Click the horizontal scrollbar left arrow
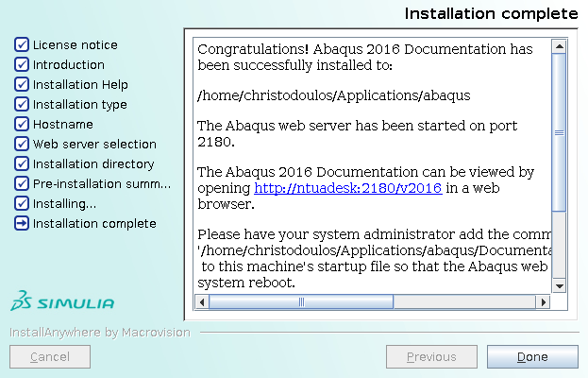The image size is (588, 378). (x=202, y=302)
